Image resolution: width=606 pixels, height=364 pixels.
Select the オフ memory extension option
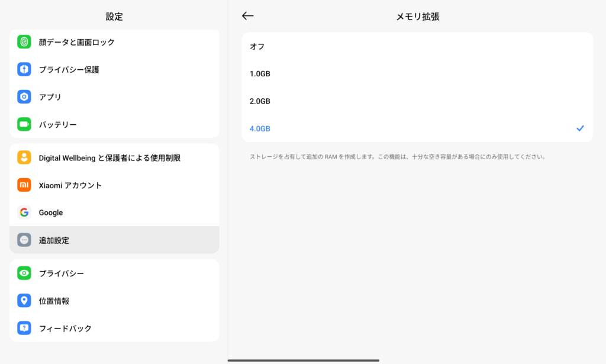coord(417,46)
